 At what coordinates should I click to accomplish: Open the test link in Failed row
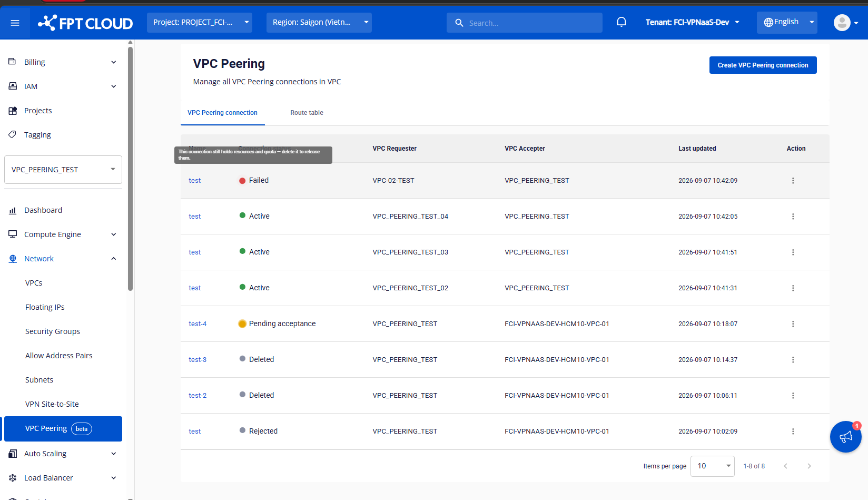[x=195, y=181]
